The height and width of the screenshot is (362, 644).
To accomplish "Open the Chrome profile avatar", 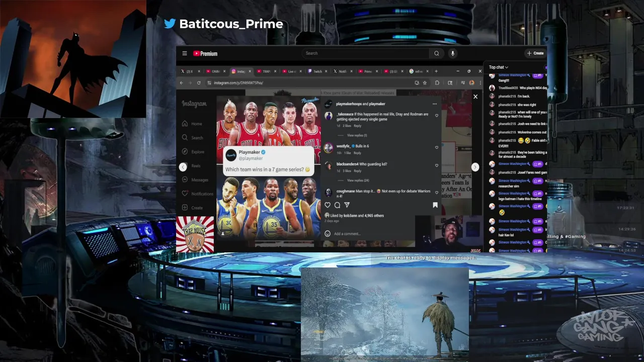I will [x=472, y=83].
